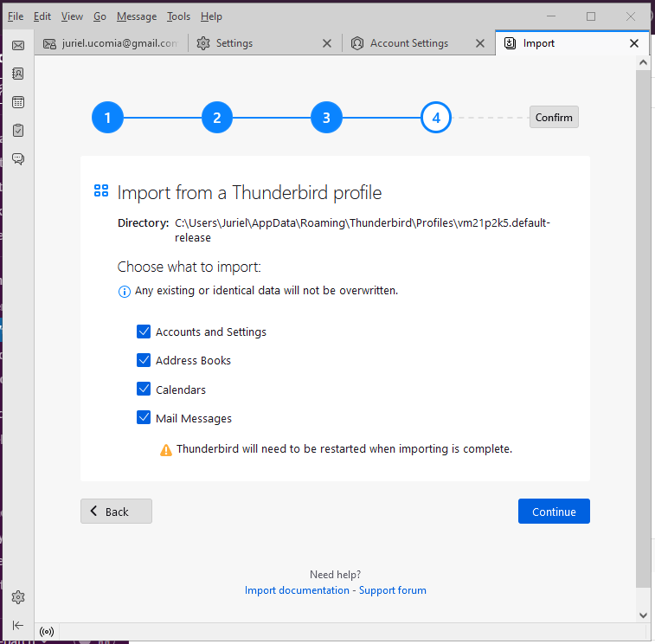This screenshot has height=644, width=655.
Task: Open the Message menu
Action: (137, 16)
